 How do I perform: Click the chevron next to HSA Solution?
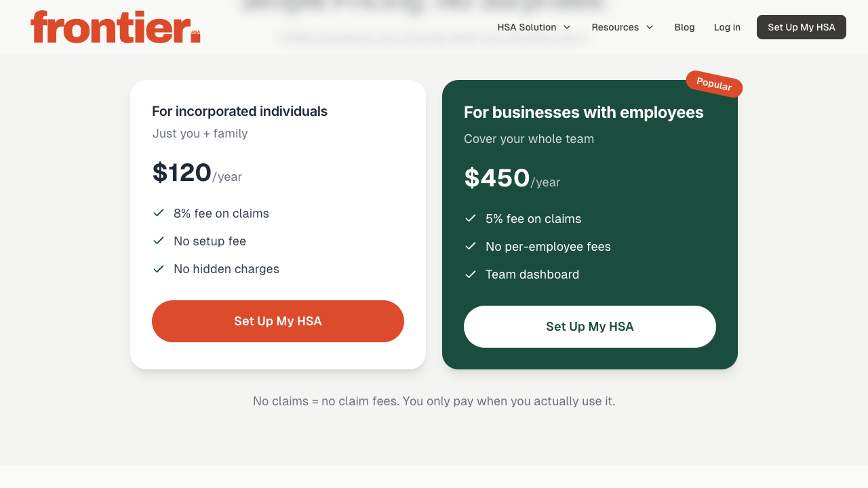(x=567, y=27)
